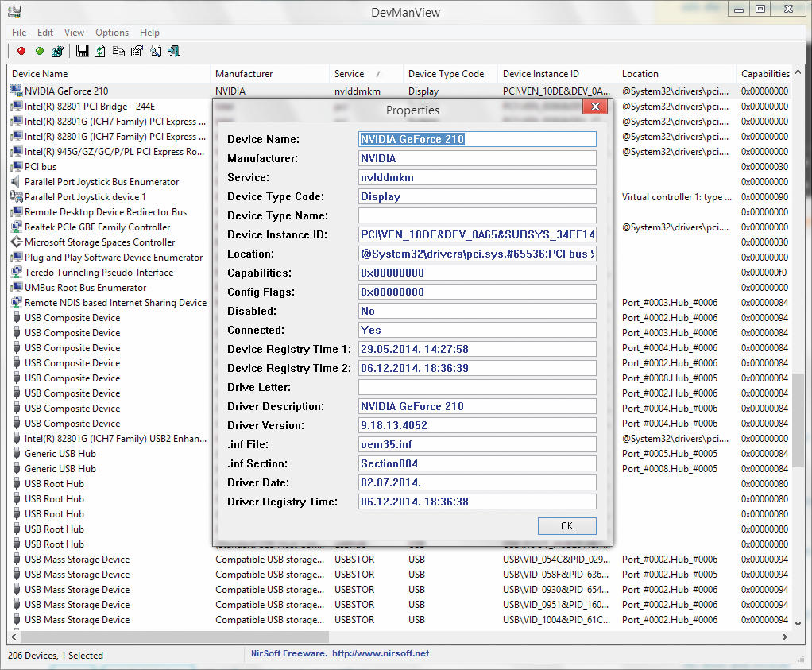Click the Teredo Tunneling Pseudo-Interface icon
The width and height of the screenshot is (812, 670).
coord(16,272)
